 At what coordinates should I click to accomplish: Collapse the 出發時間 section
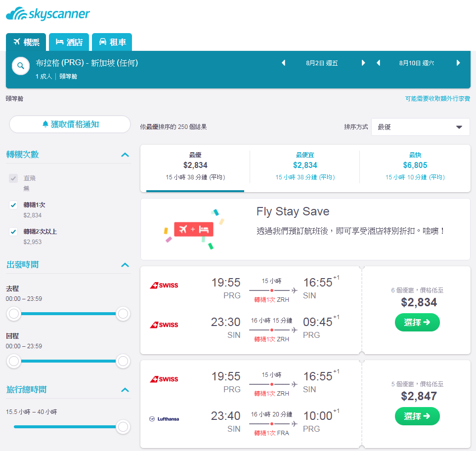click(x=125, y=265)
